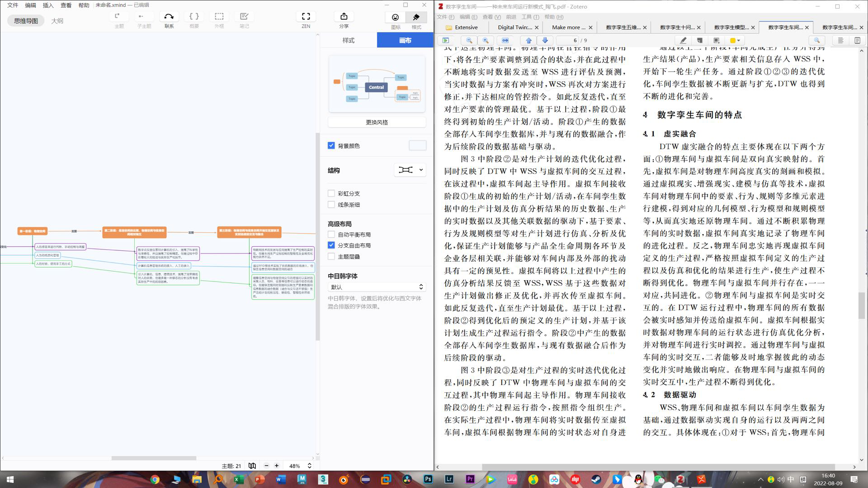Open the 插入 menu in XMind

pyautogui.click(x=47, y=5)
